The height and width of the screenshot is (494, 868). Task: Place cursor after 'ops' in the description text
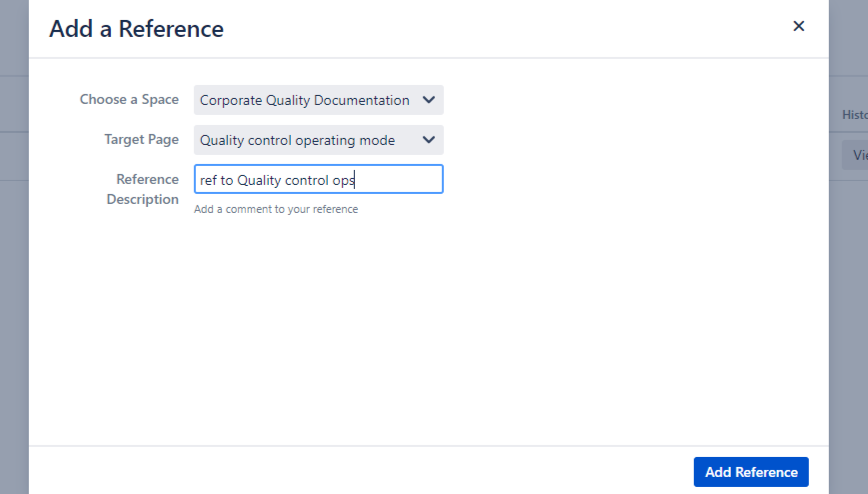356,181
